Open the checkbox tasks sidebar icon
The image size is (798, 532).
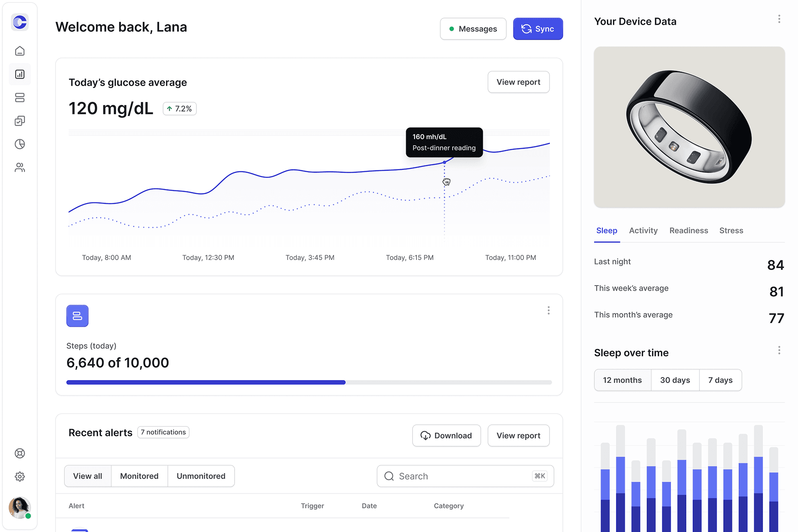pyautogui.click(x=20, y=121)
